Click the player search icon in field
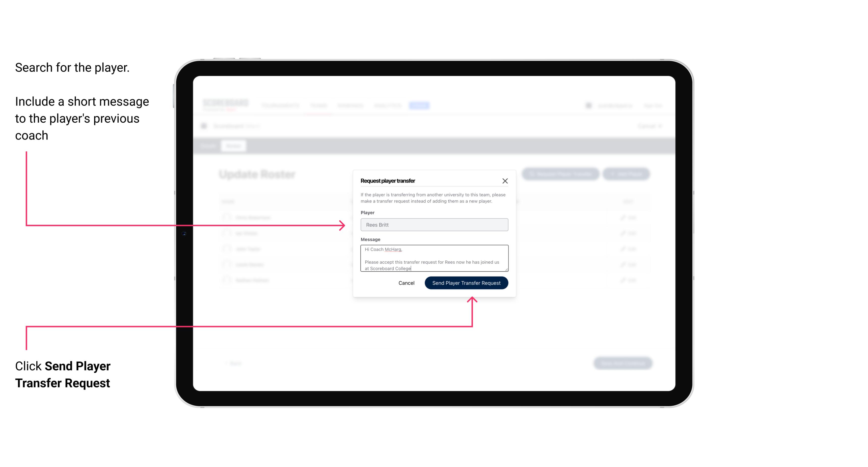868x467 pixels. [434, 224]
